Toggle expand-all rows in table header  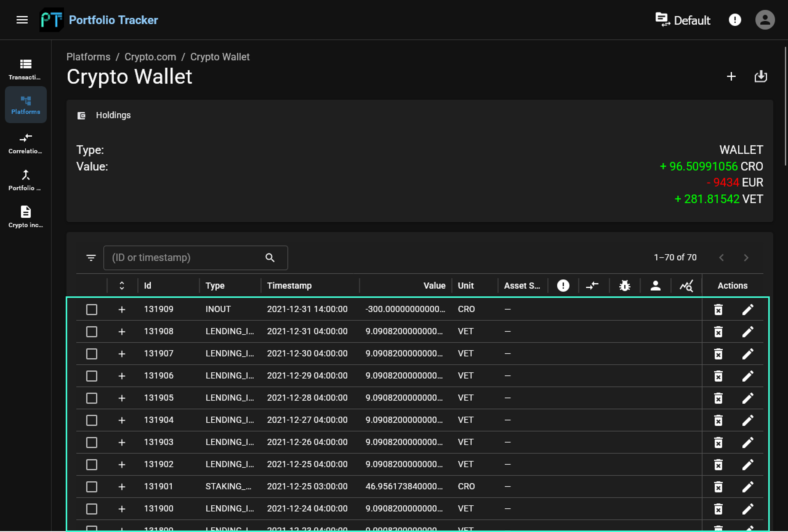coord(122,286)
